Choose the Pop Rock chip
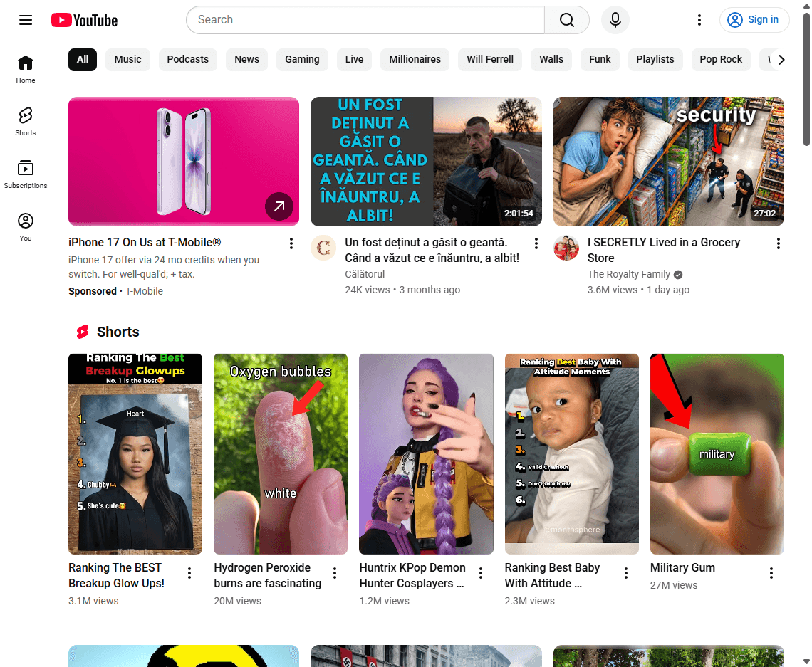Image resolution: width=812 pixels, height=667 pixels. coord(721,60)
